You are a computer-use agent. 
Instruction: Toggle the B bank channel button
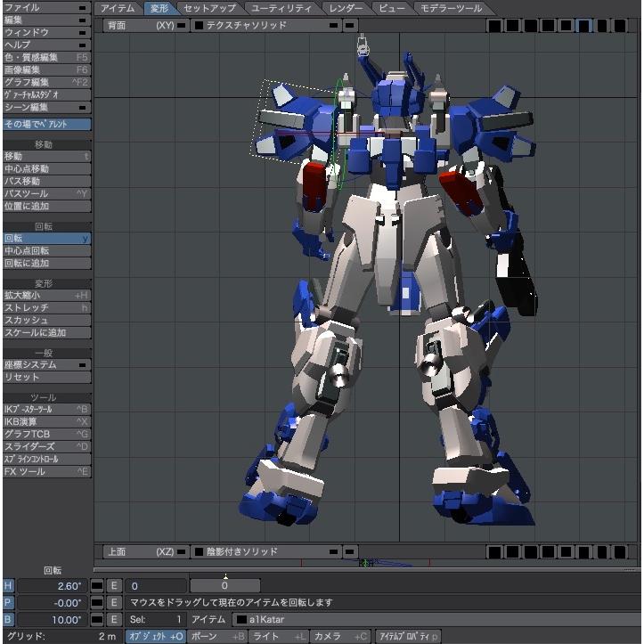pyautogui.click(x=8, y=619)
